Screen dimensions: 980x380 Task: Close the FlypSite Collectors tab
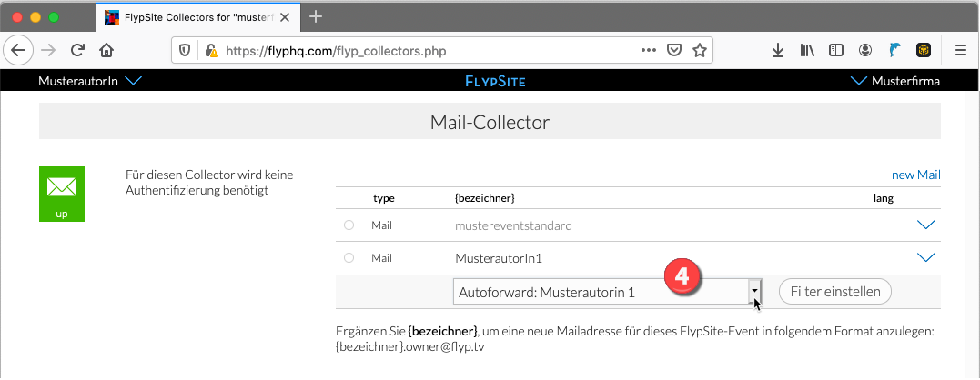285,17
